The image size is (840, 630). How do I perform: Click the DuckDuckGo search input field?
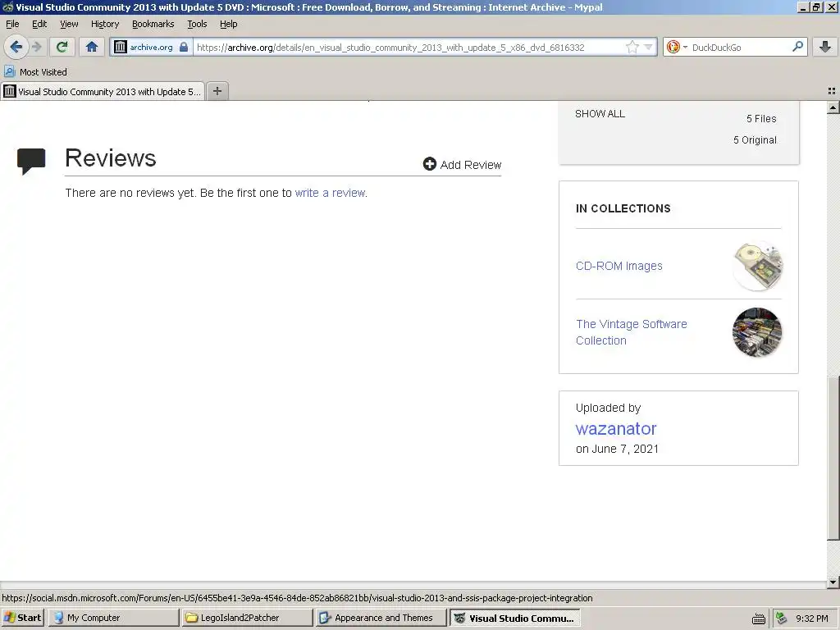coord(739,47)
